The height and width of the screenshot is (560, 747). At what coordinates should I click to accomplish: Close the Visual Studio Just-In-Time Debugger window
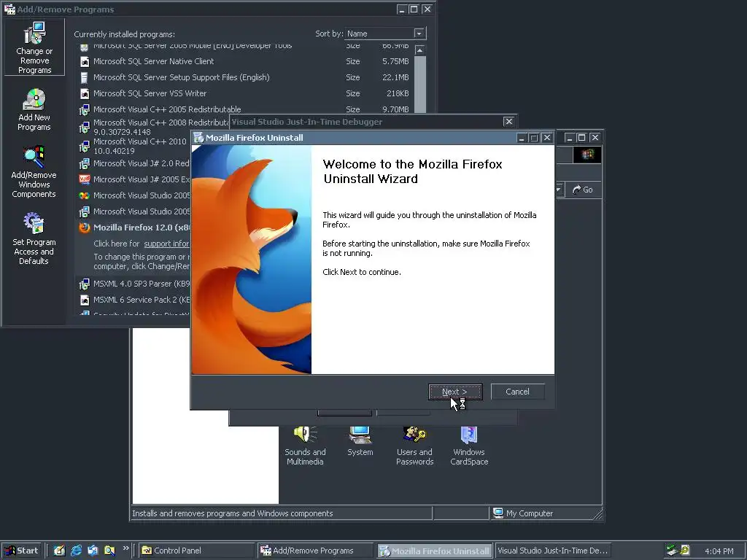pyautogui.click(x=508, y=122)
